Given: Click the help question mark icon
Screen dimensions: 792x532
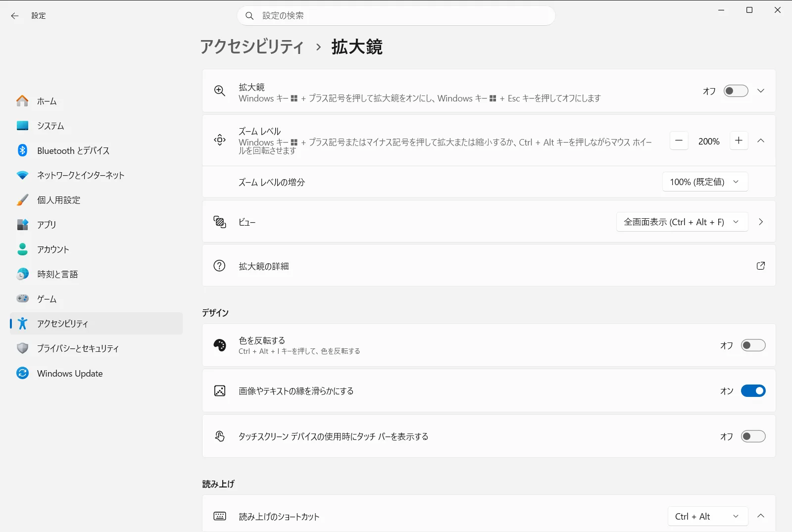Looking at the screenshot, I should (x=219, y=266).
